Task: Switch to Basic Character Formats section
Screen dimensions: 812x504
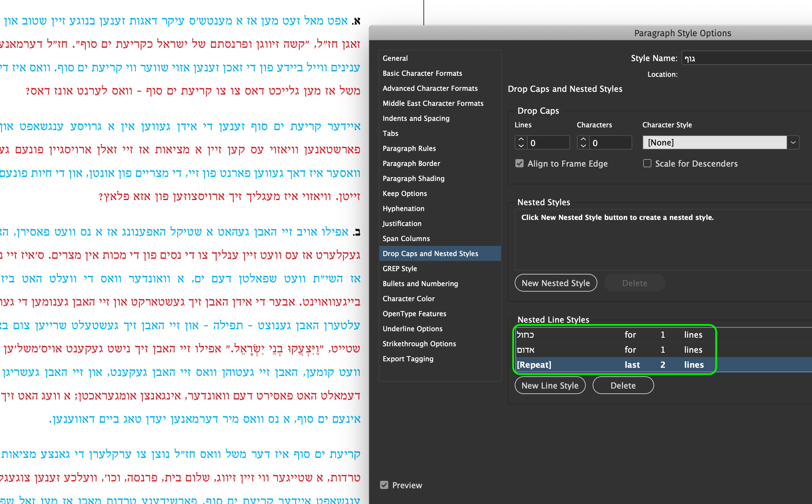Action: coord(423,73)
